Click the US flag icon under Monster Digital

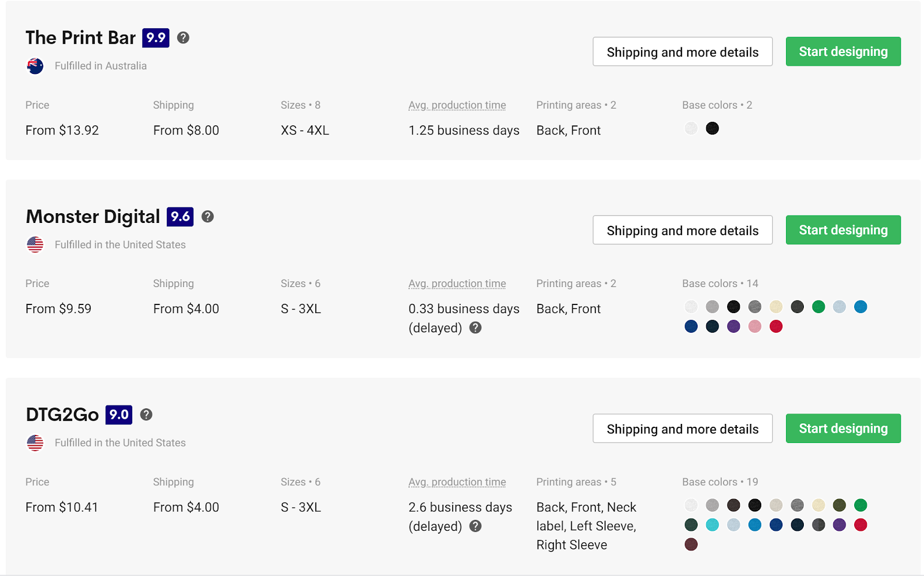click(35, 245)
